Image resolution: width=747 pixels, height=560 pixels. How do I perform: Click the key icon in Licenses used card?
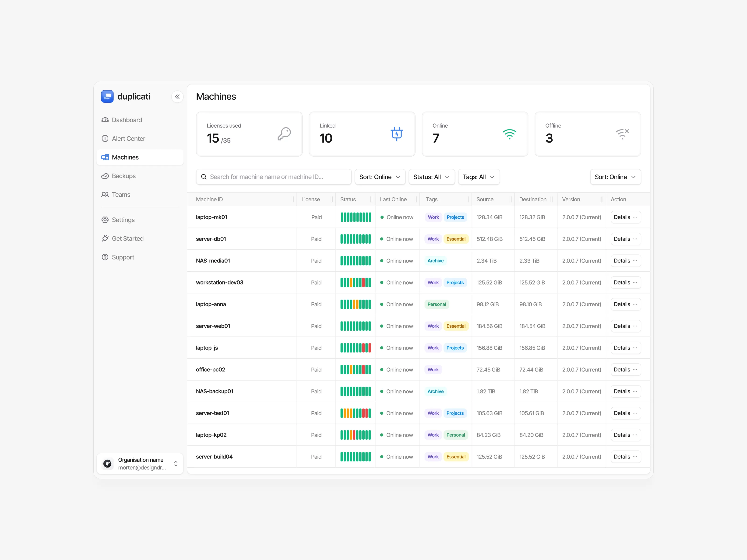pyautogui.click(x=284, y=134)
